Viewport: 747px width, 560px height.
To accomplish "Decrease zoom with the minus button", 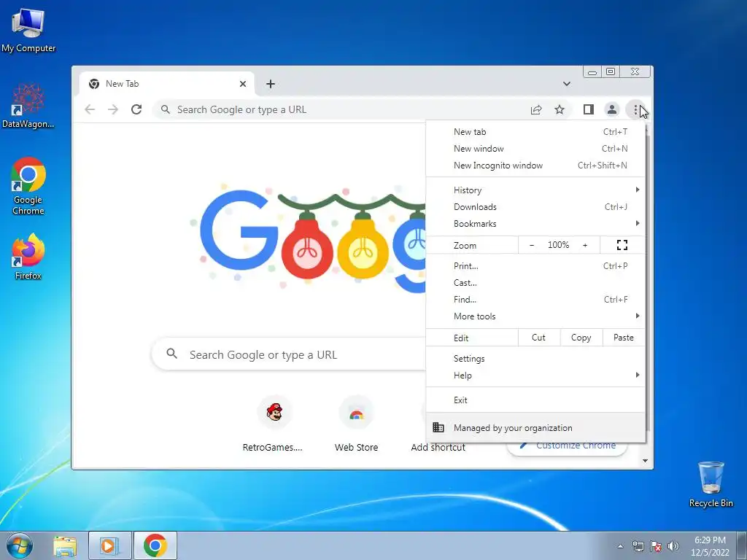I will pos(532,245).
